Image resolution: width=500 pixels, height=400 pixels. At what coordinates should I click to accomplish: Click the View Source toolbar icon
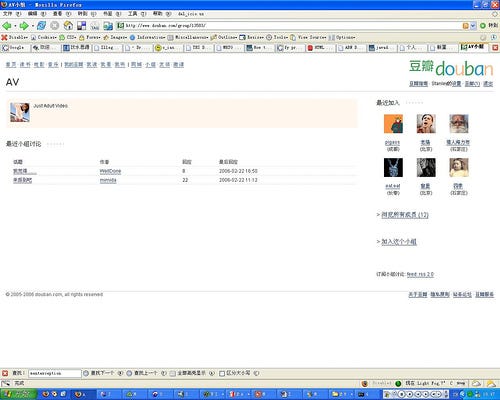pyautogui.click(x=293, y=37)
